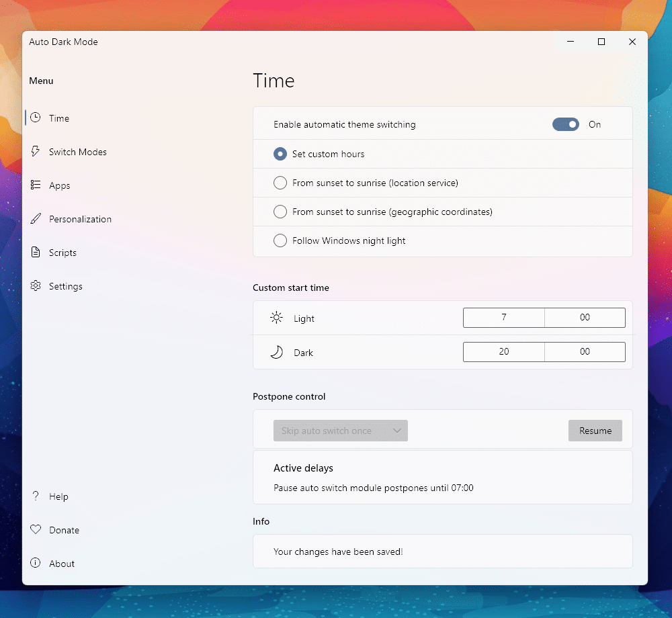Expand postpone control options list
This screenshot has width=672, height=618.
tap(397, 431)
